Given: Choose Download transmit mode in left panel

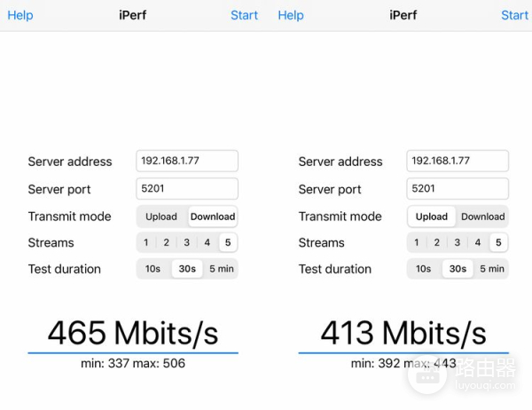Looking at the screenshot, I should tap(213, 217).
